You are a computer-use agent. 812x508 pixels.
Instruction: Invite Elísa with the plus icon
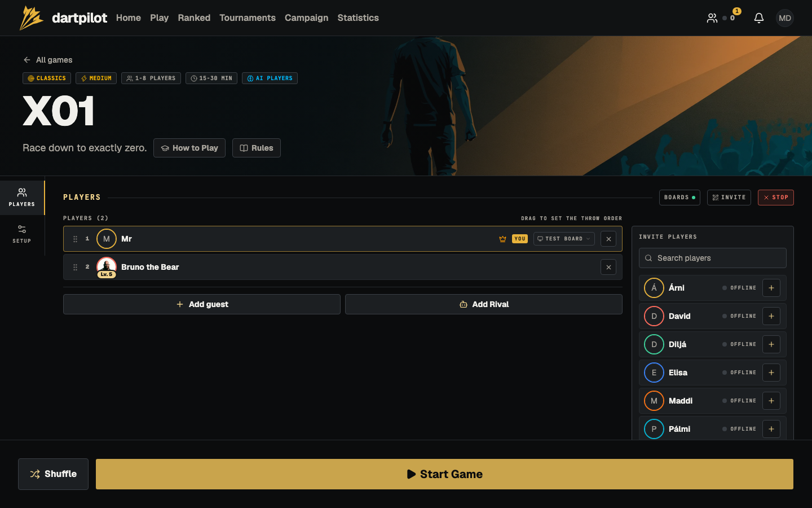pyautogui.click(x=771, y=373)
